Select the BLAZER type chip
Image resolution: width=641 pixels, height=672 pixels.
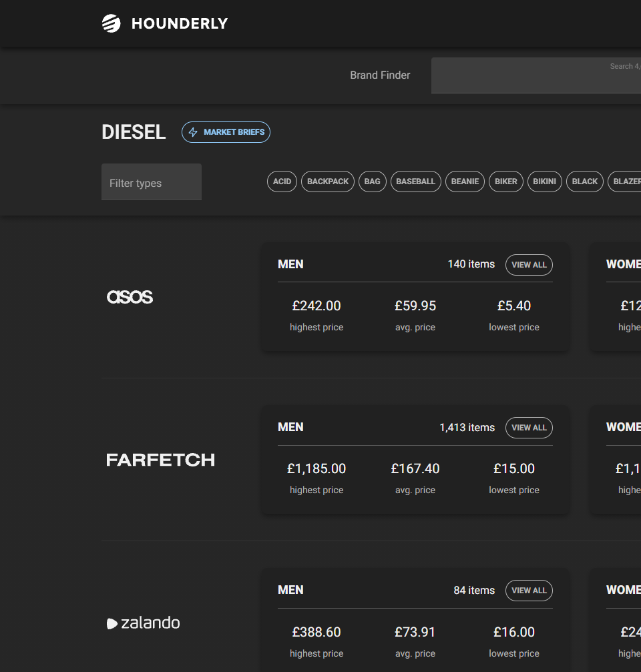[625, 182]
